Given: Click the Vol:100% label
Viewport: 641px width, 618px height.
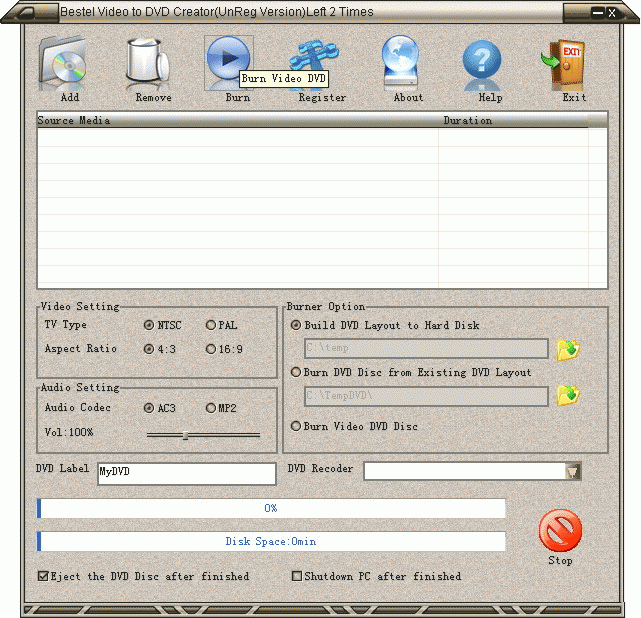Looking at the screenshot, I should click(x=69, y=432).
